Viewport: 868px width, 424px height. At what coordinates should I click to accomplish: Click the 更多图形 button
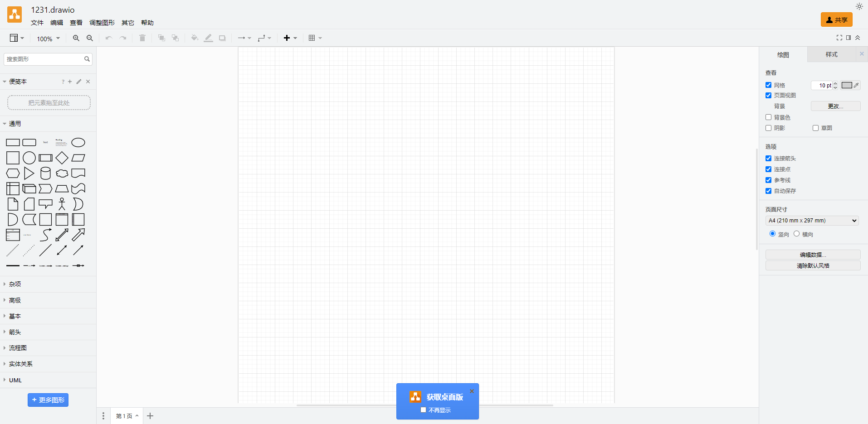(x=48, y=400)
